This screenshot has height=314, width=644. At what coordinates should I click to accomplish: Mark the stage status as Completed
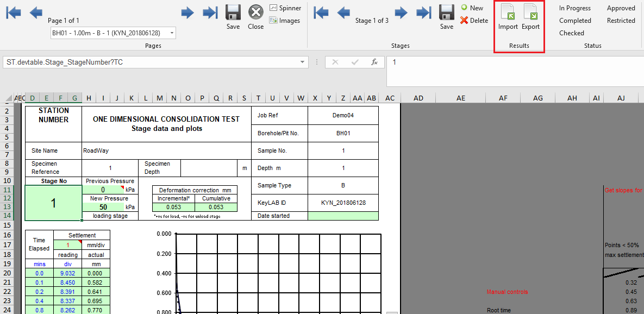tap(575, 21)
